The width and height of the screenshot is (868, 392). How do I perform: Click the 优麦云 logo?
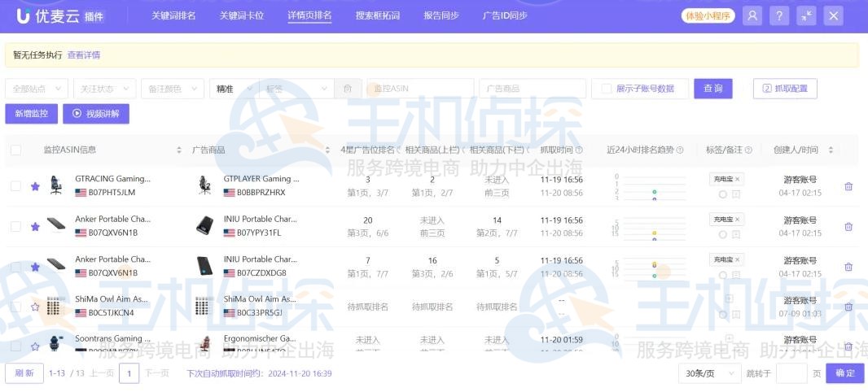pyautogui.click(x=59, y=16)
